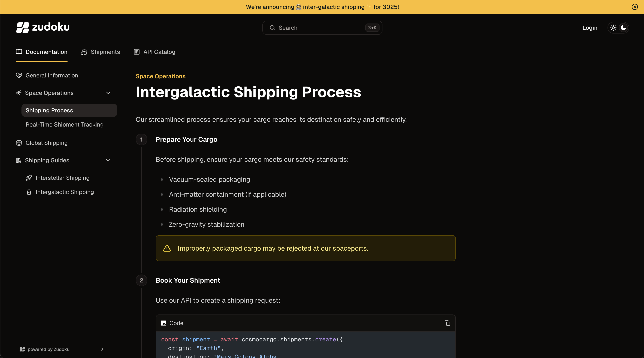
Task: Click the warning triangle icon
Action: point(167,248)
